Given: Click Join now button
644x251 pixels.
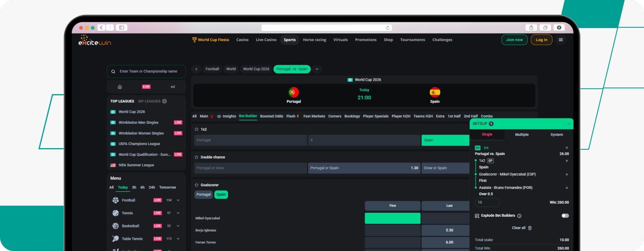Looking at the screenshot, I should tap(514, 40).
